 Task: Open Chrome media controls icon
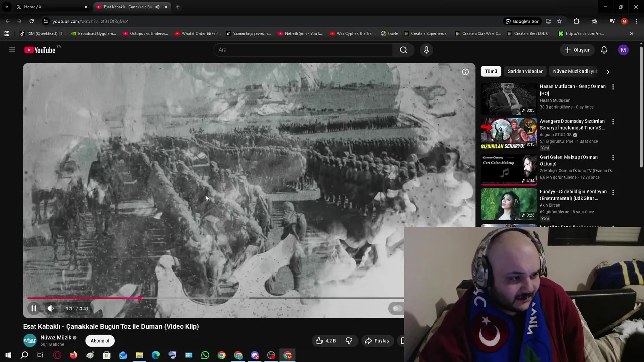[x=612, y=21]
